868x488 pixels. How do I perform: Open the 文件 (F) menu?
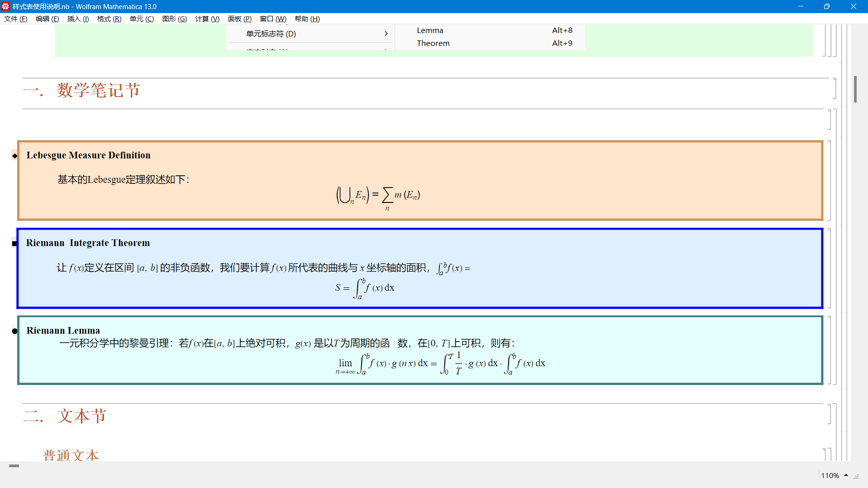15,19
